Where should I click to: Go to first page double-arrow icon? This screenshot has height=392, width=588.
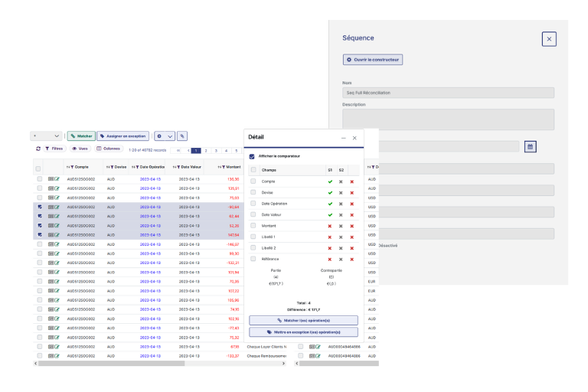click(x=178, y=150)
